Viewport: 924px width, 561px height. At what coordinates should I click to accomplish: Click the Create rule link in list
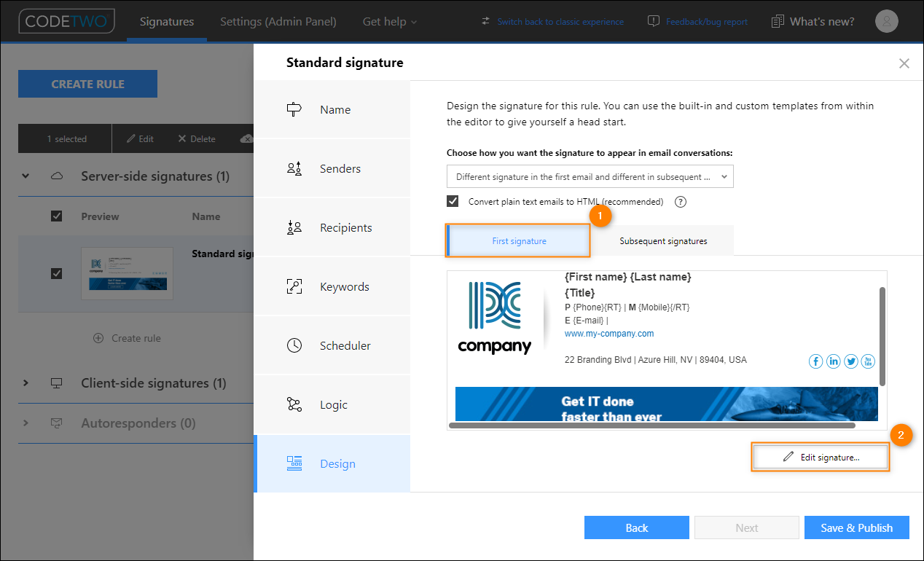coord(136,338)
